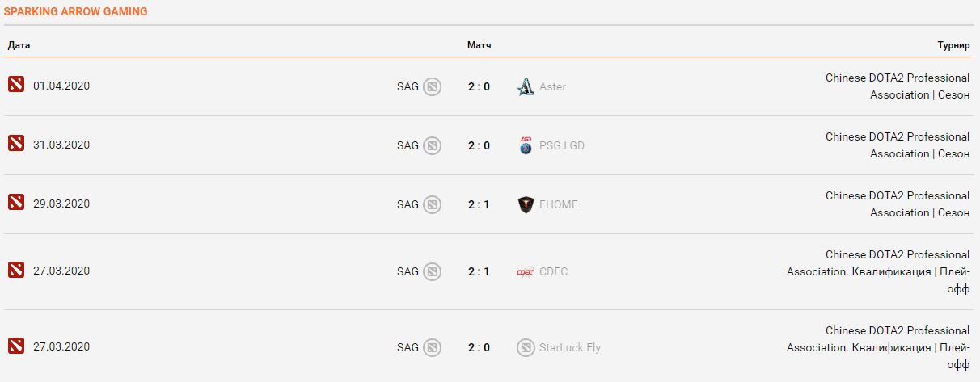Click the StarLuck.Fly placeholder logo

click(526, 347)
